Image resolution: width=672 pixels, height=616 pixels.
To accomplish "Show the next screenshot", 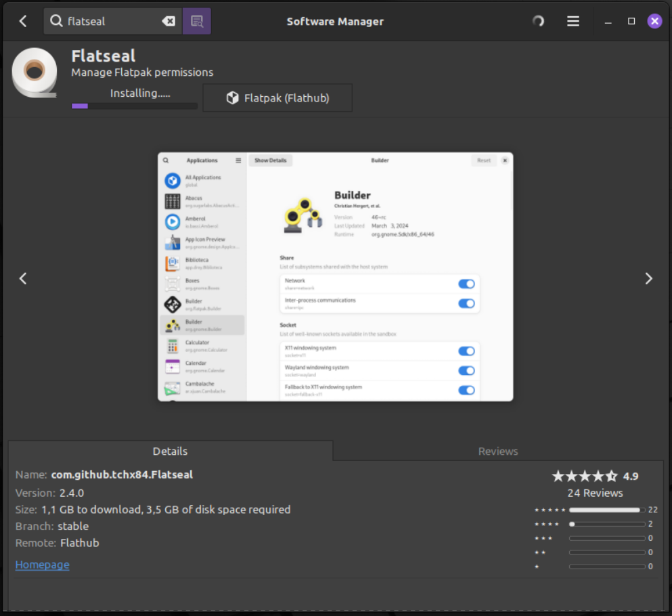I will coord(648,278).
